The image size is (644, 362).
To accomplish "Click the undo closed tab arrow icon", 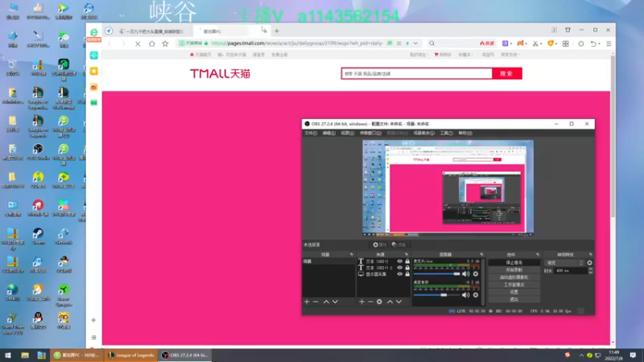I will pyautogui.click(x=593, y=43).
